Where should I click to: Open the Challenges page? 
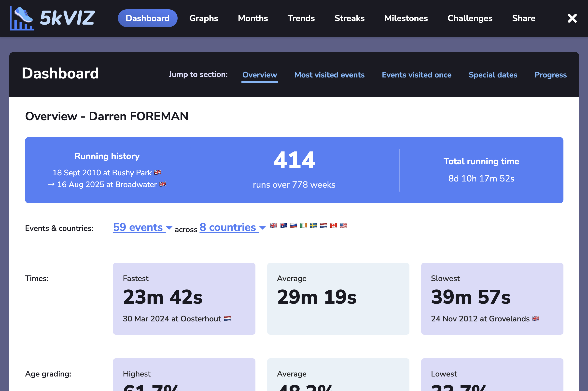pos(470,18)
